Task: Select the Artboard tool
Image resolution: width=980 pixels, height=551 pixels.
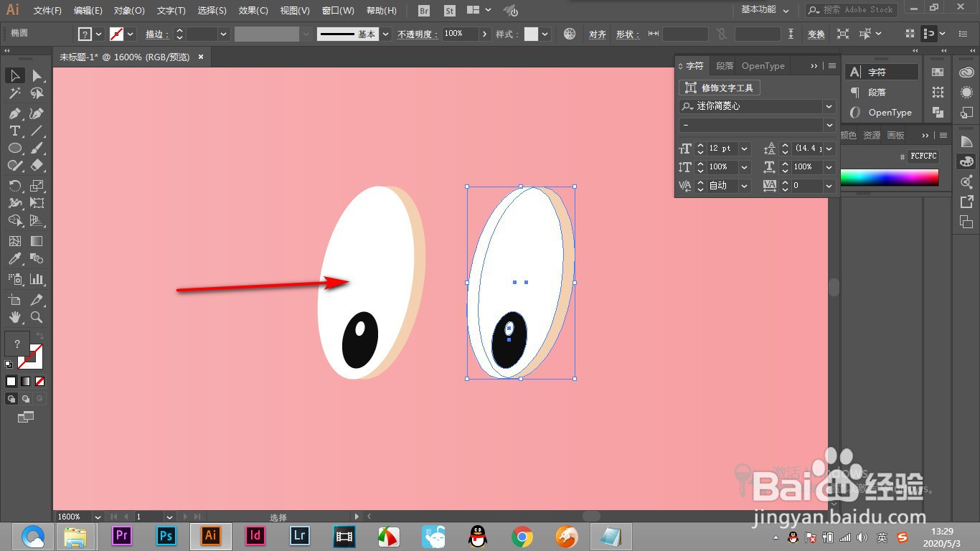Action: 14,300
